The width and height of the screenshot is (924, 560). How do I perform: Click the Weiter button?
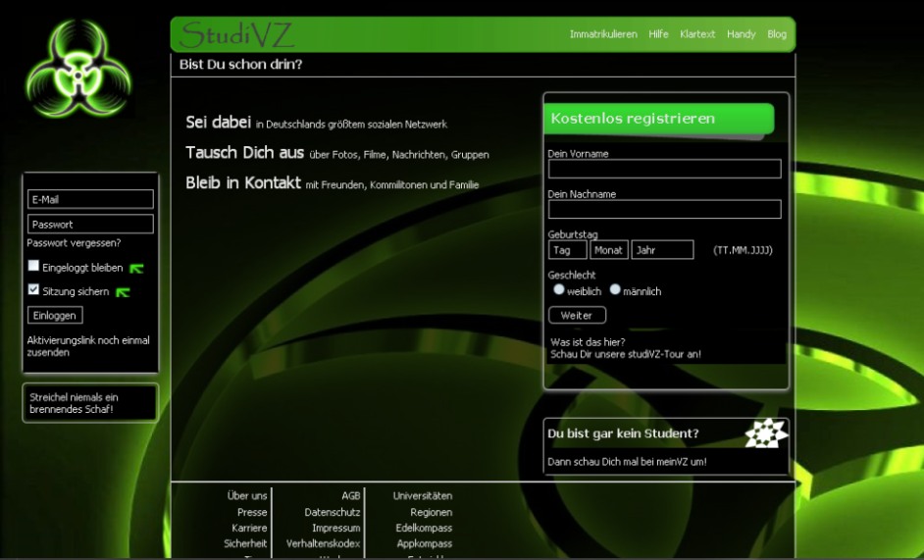[x=577, y=316]
